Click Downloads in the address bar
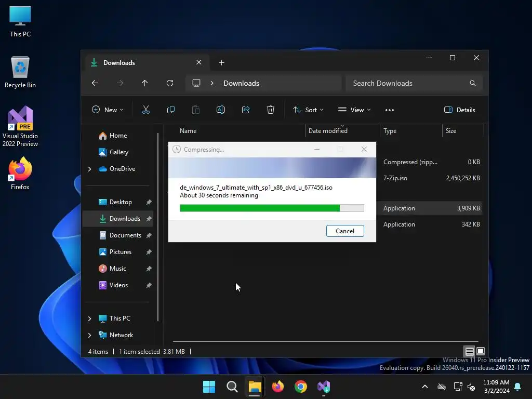The image size is (532, 399). (241, 83)
